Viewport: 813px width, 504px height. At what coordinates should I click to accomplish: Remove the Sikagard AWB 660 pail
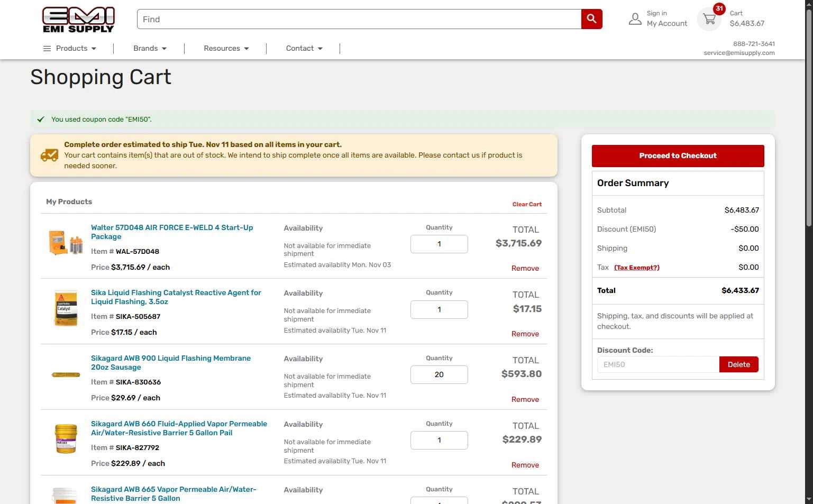[x=525, y=465]
